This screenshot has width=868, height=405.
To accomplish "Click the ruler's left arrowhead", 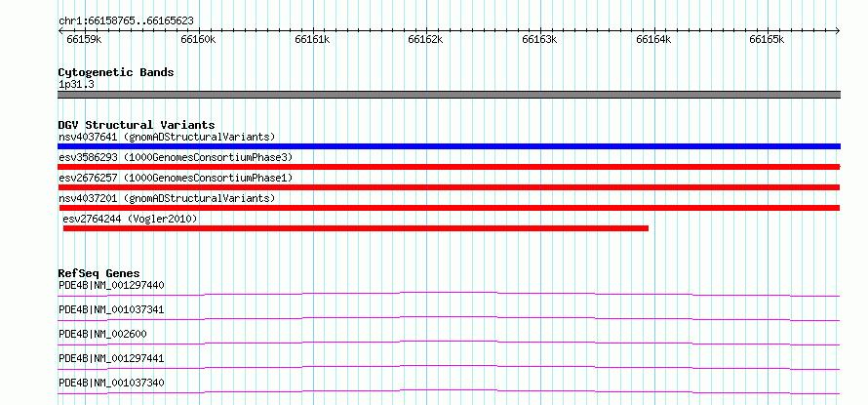I will (60, 30).
